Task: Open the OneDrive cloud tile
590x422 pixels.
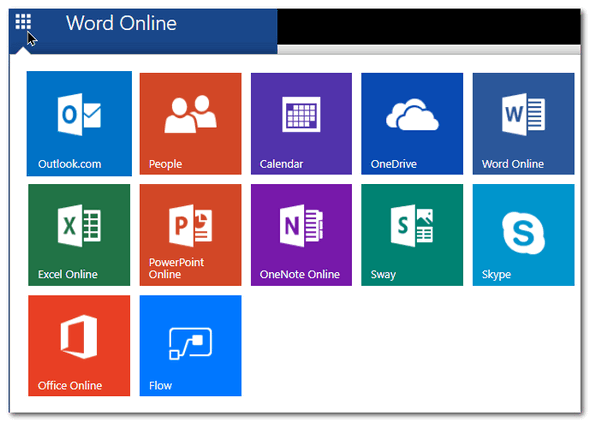Action: [x=412, y=123]
